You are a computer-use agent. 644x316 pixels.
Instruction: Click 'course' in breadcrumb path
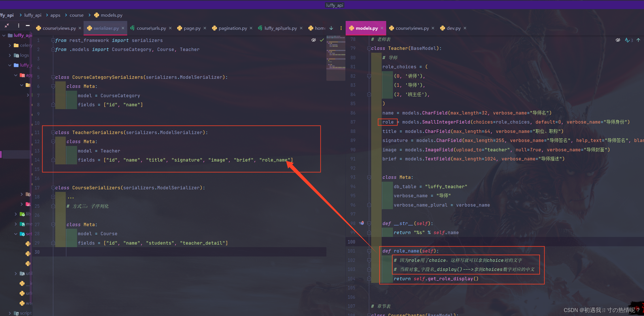click(x=76, y=15)
